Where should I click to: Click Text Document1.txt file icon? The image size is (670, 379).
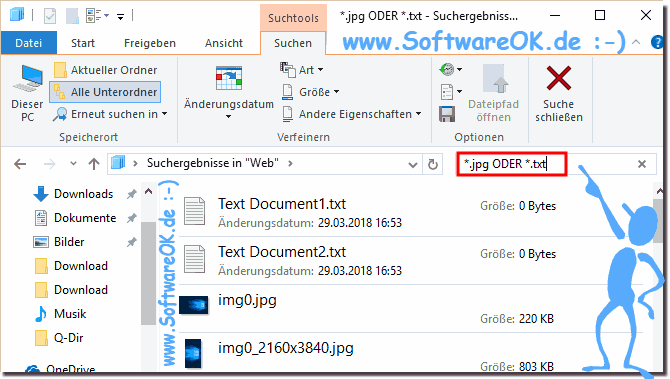pos(195,211)
